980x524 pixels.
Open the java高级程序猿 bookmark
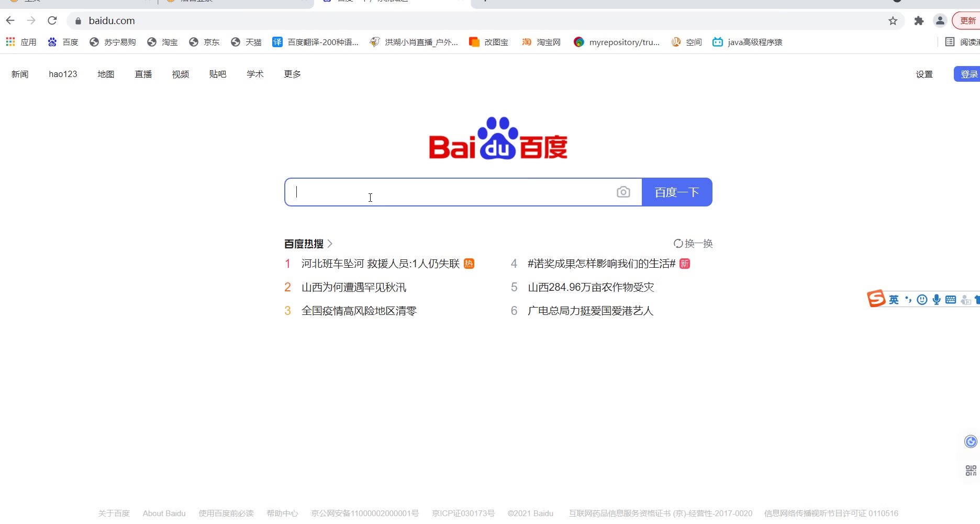748,42
